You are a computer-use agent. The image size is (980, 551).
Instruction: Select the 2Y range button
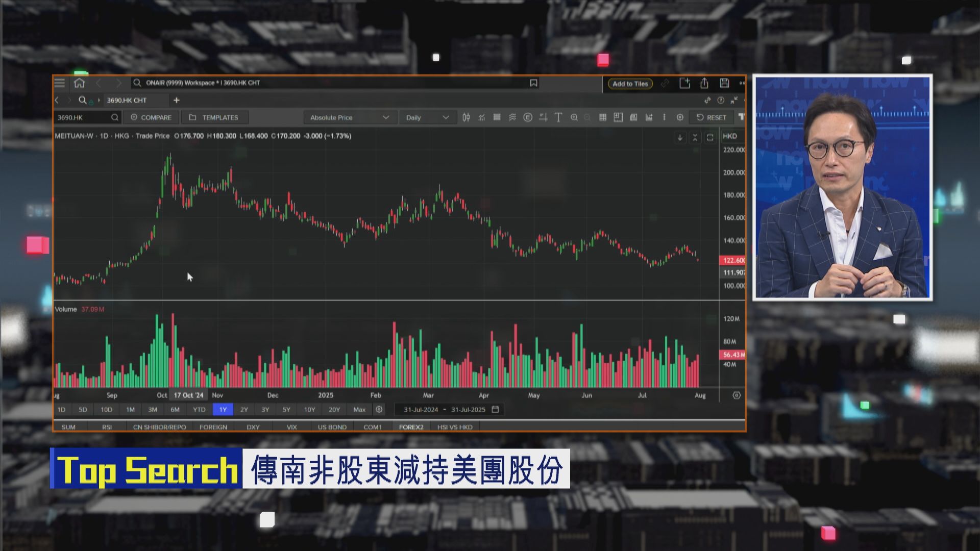pyautogui.click(x=244, y=409)
